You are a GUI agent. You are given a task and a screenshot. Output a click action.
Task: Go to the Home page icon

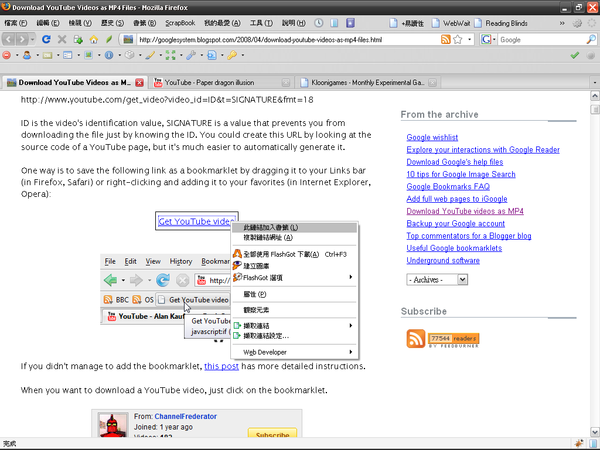[94, 39]
